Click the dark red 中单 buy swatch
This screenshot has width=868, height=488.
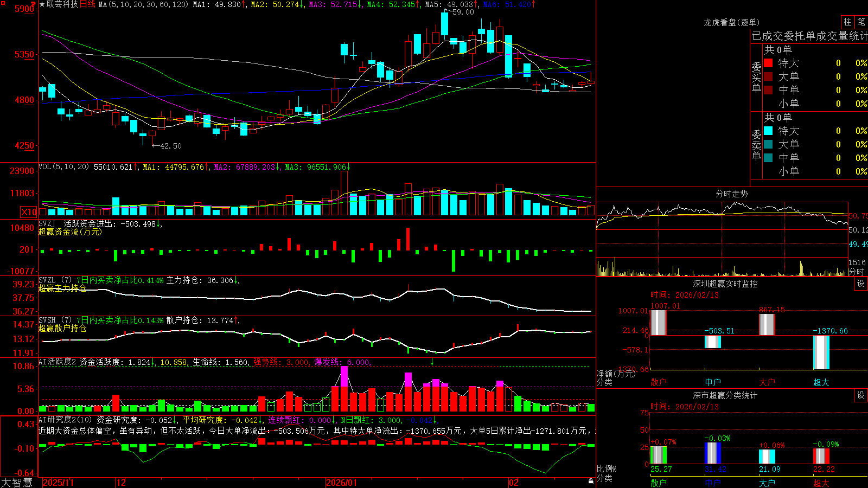768,89
